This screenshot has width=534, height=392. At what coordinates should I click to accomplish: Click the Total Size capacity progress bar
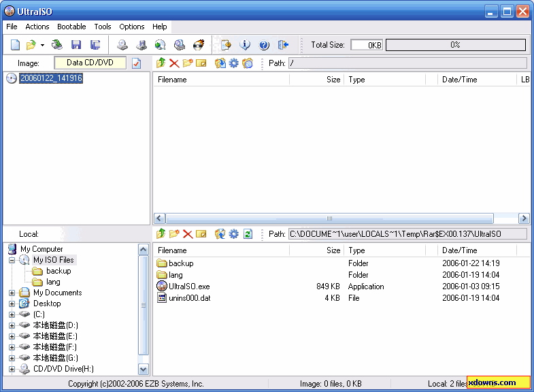[455, 45]
